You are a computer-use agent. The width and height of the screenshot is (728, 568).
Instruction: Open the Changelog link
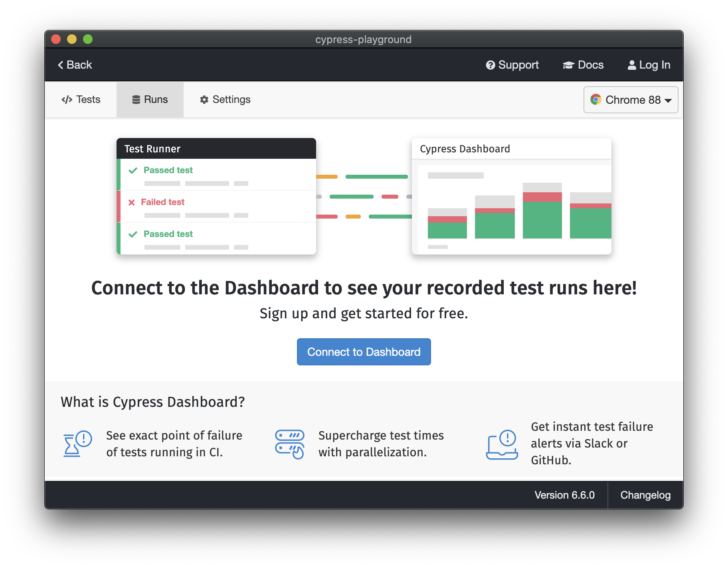coord(645,495)
